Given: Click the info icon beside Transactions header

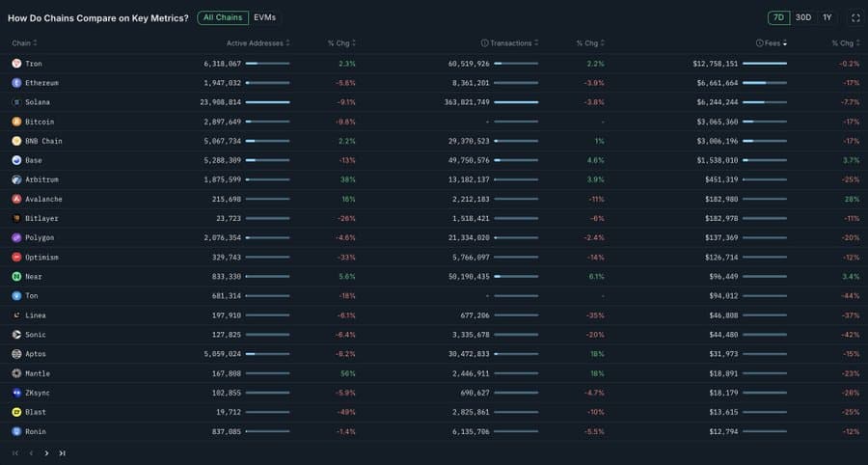Looking at the screenshot, I should [x=484, y=43].
